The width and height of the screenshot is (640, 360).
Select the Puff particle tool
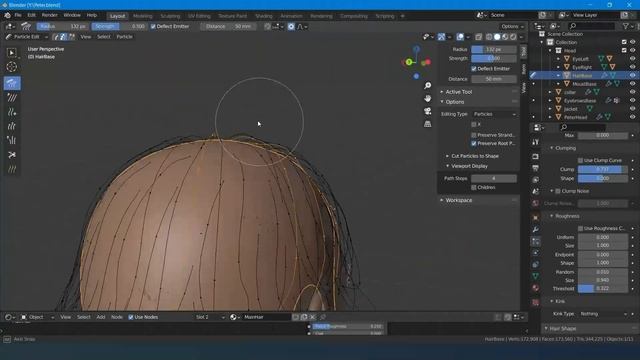click(x=12, y=140)
